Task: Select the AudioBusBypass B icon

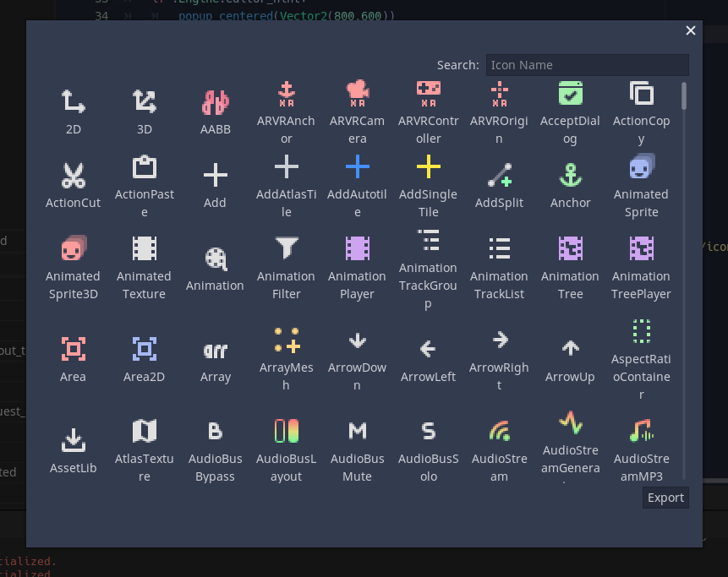Action: point(216,431)
